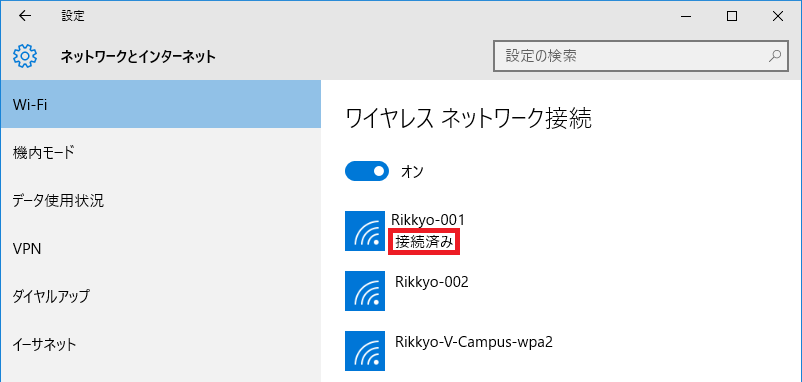Open the データ使用状況 section

(161, 200)
